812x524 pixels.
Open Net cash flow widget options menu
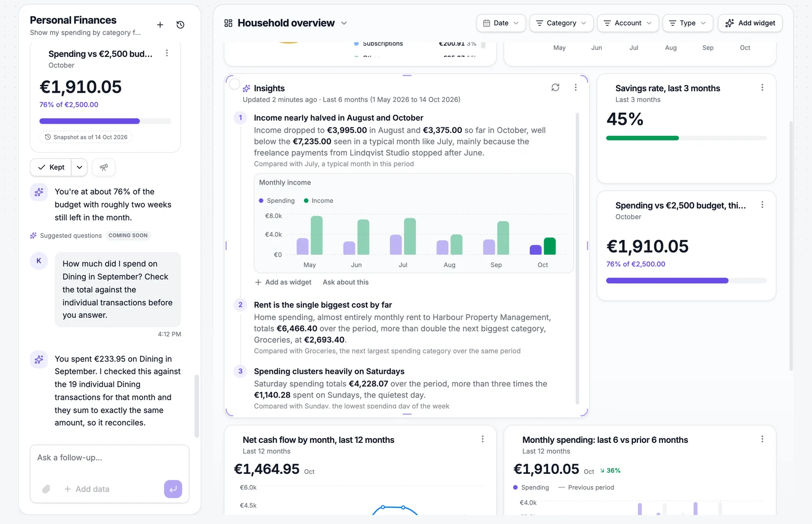483,439
